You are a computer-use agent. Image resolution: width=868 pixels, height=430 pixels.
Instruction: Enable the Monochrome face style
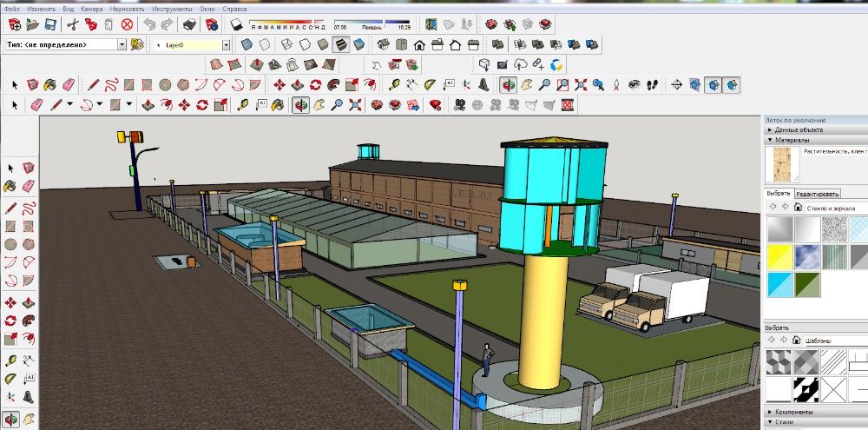pos(359,45)
